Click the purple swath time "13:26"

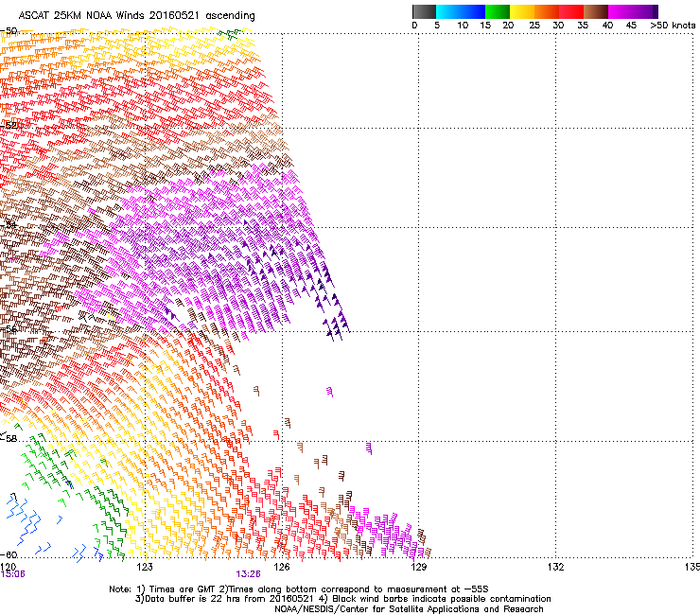[x=248, y=574]
